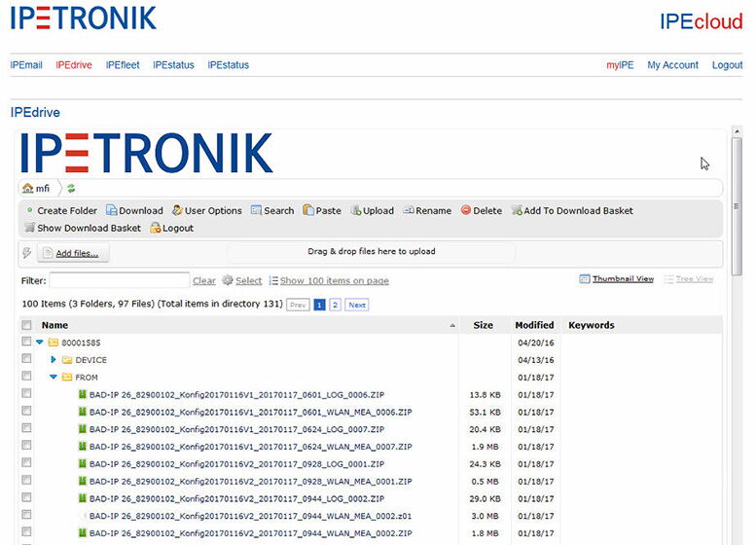Viewport: 756px width, 545px height.
Task: Click into the Filter text field
Action: click(119, 280)
